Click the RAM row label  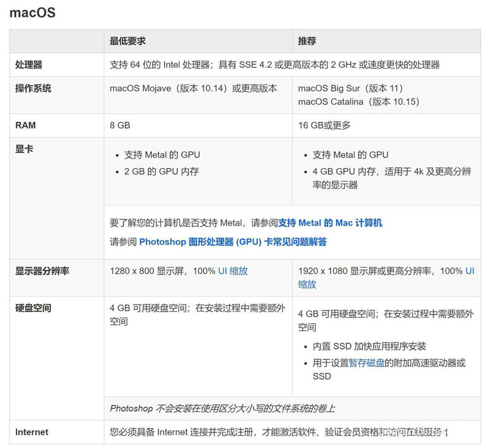click(x=25, y=125)
